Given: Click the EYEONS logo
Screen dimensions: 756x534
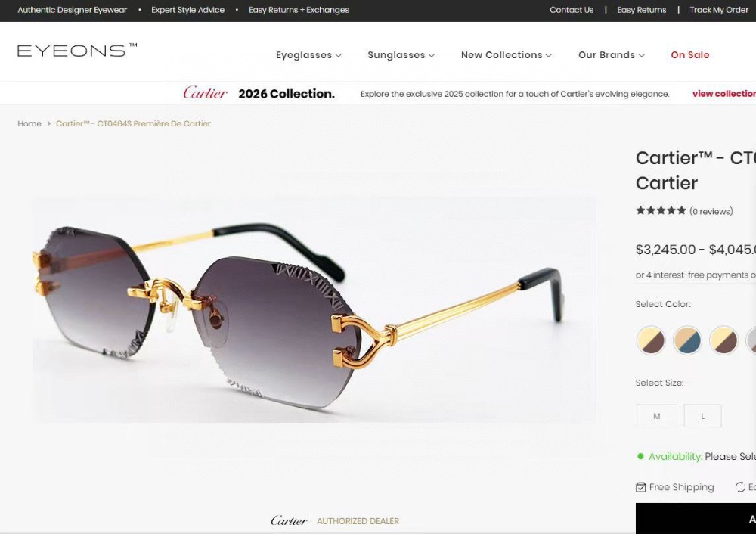Looking at the screenshot, I should 77,50.
